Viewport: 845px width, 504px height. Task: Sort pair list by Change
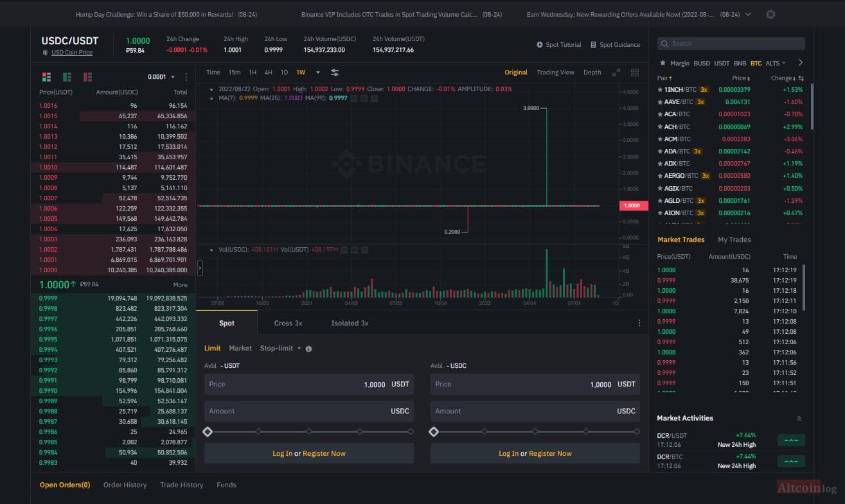(x=783, y=78)
